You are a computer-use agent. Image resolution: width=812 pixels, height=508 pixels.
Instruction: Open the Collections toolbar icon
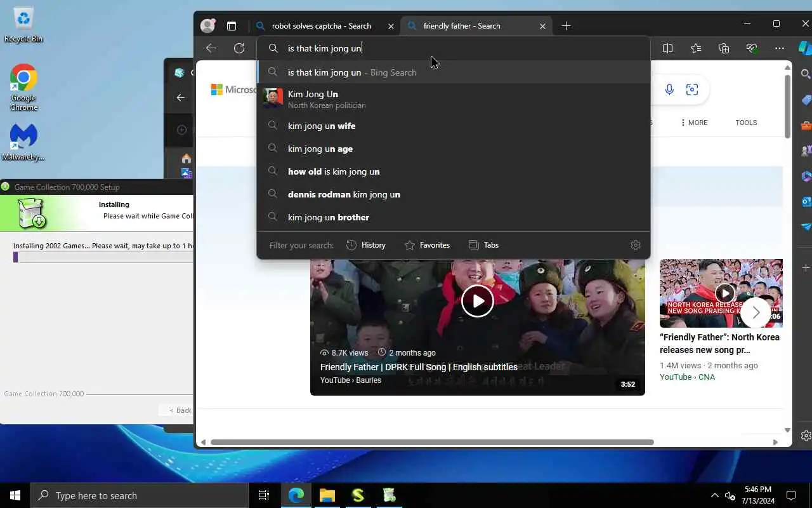[x=724, y=48]
